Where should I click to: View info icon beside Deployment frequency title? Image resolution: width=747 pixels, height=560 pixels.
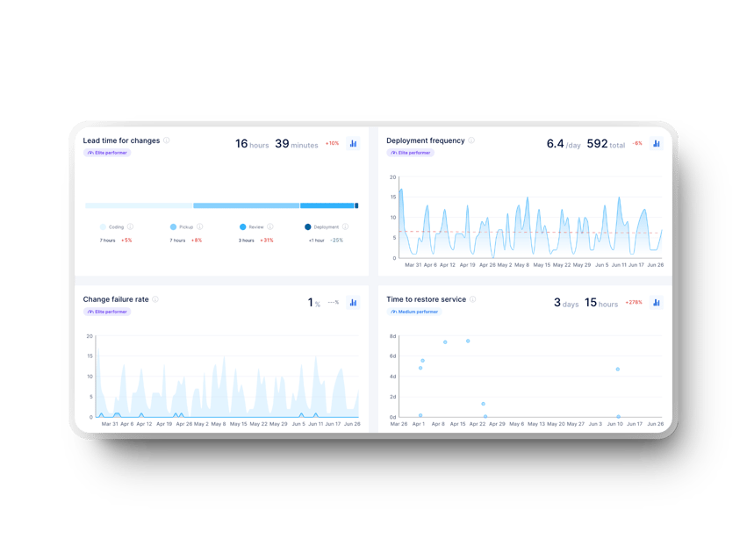click(x=471, y=140)
